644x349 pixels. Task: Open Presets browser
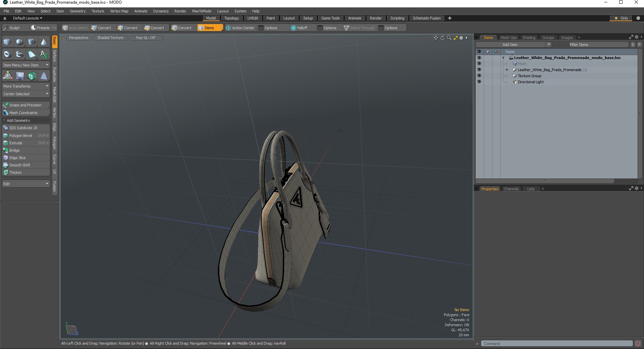[x=43, y=28]
